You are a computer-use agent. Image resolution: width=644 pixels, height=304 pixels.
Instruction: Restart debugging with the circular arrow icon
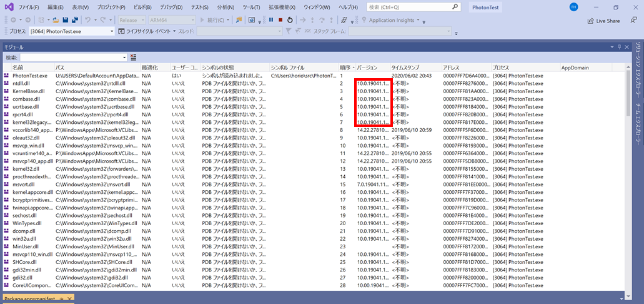coord(290,20)
